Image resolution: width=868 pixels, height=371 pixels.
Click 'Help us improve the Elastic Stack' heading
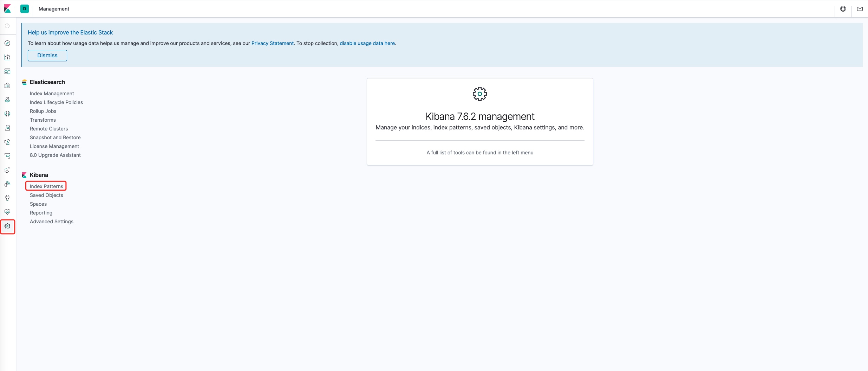tap(70, 32)
